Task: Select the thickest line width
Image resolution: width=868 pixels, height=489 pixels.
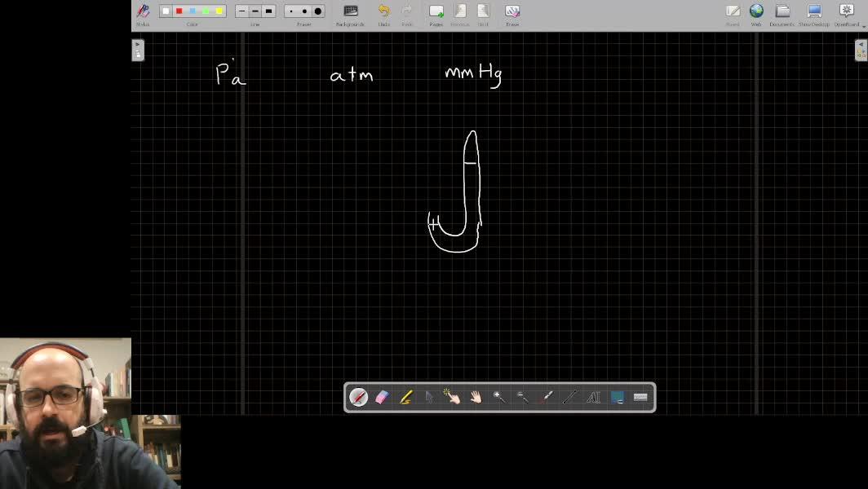Action: pos(269,11)
